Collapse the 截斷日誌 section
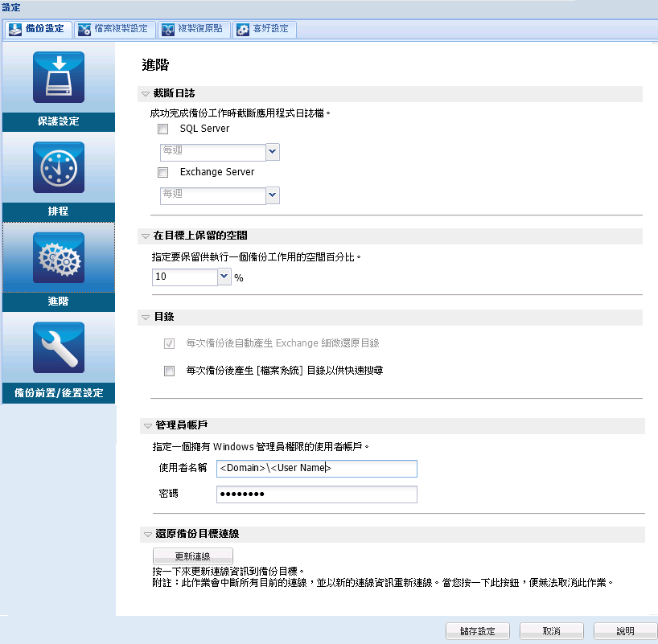 [146, 94]
